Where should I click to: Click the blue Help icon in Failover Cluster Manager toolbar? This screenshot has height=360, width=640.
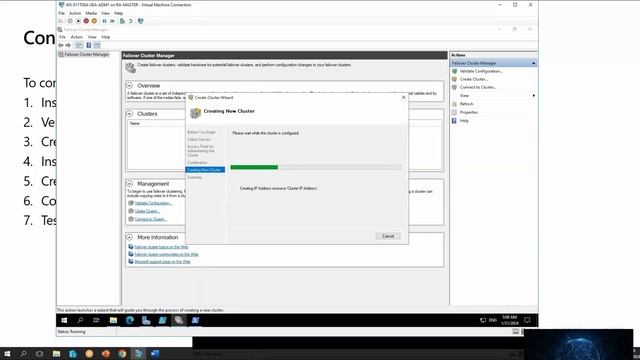89,45
